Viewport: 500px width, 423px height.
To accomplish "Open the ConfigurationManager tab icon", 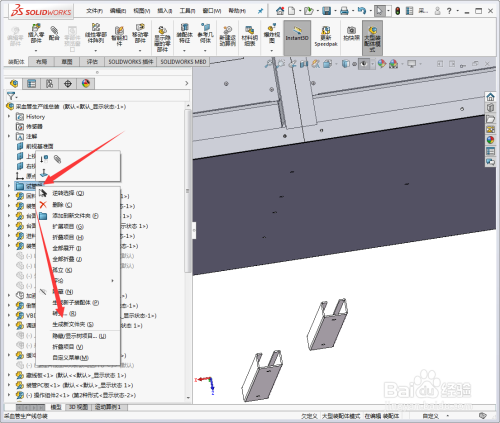I will 50,83.
